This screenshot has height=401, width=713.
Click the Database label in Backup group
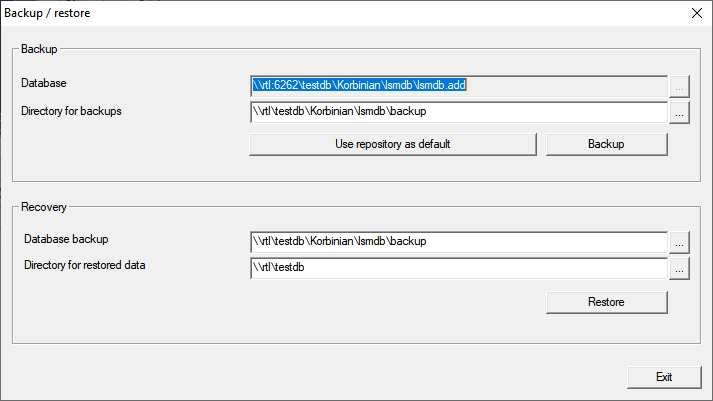[43, 83]
